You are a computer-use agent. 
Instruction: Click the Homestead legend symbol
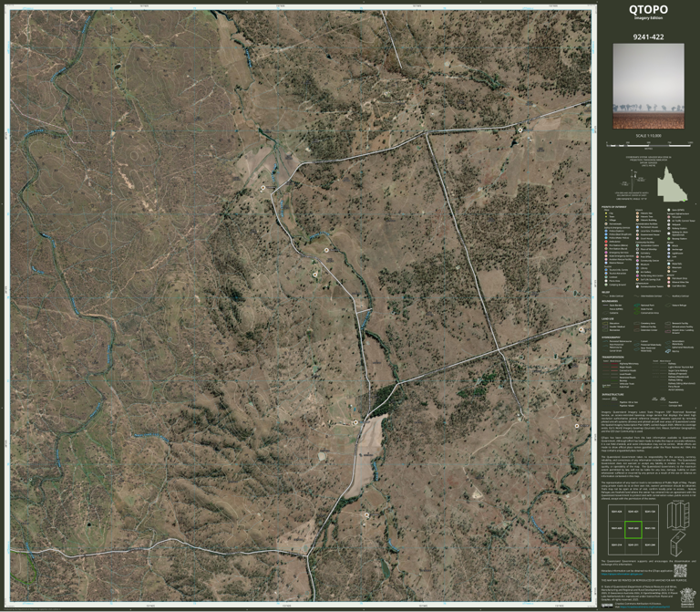(x=606, y=223)
